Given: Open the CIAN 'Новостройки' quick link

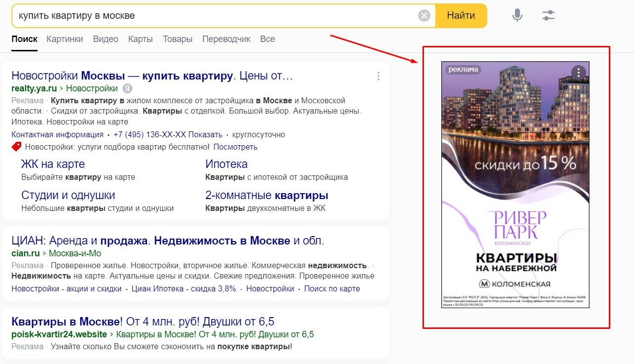Looking at the screenshot, I should [270, 288].
